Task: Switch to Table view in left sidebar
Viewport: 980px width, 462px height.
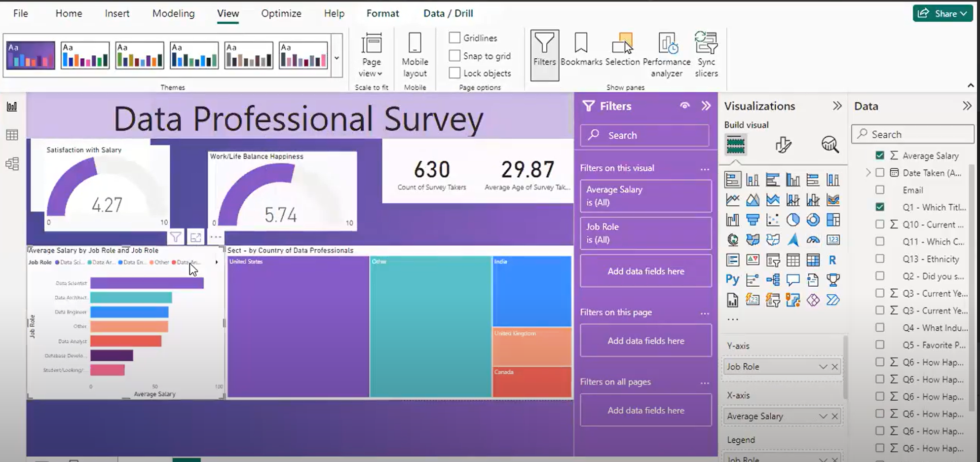Action: (x=12, y=135)
